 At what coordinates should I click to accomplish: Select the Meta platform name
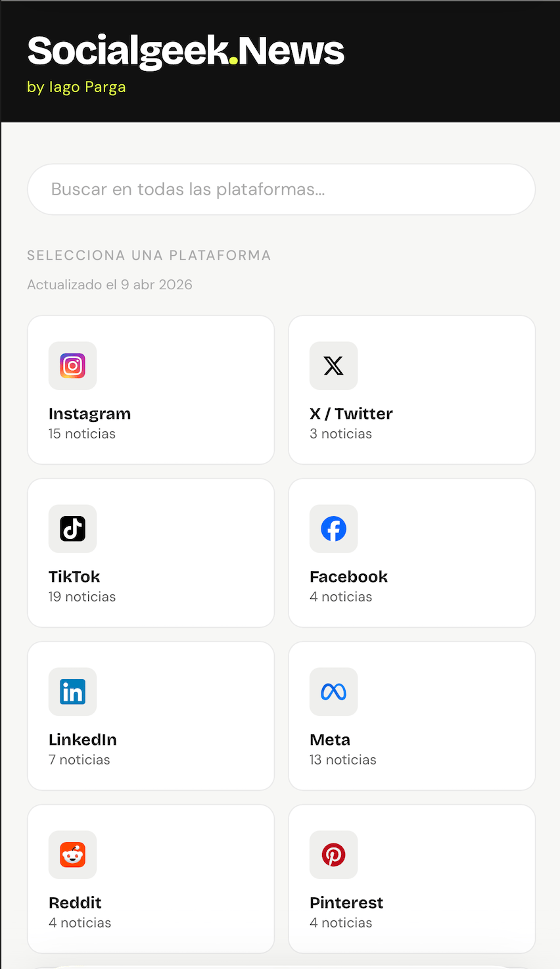click(330, 740)
